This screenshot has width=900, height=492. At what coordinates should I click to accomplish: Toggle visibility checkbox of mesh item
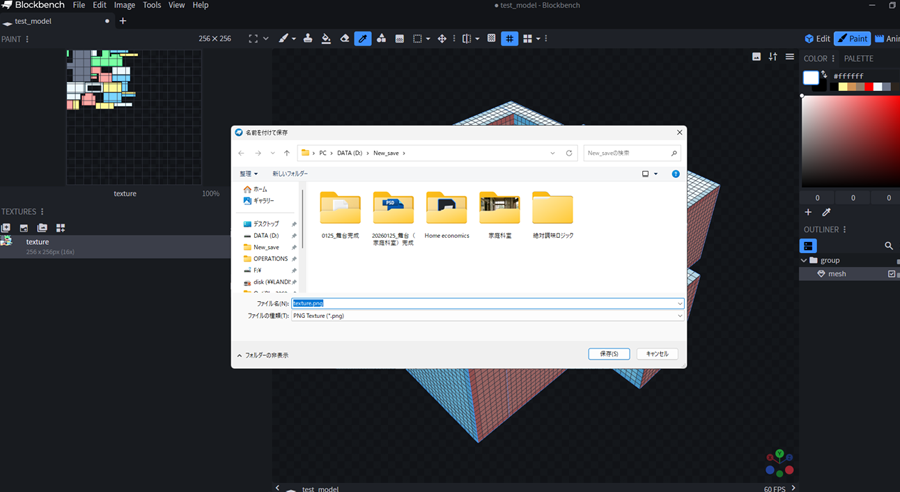tap(892, 274)
